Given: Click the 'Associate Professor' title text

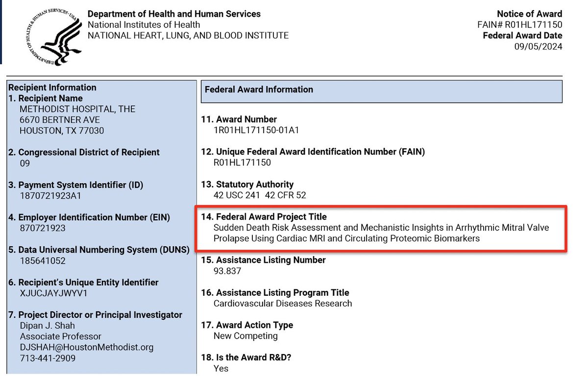Looking at the screenshot, I should (x=61, y=336).
